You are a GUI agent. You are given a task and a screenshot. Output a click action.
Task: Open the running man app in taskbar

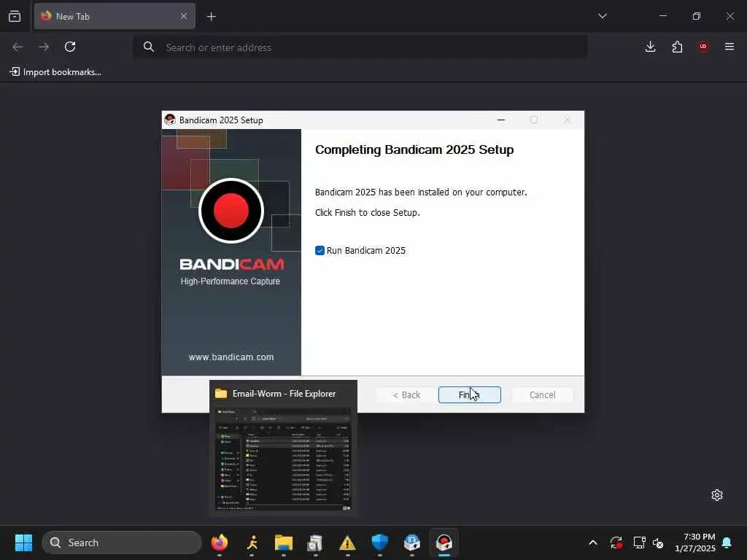252,542
